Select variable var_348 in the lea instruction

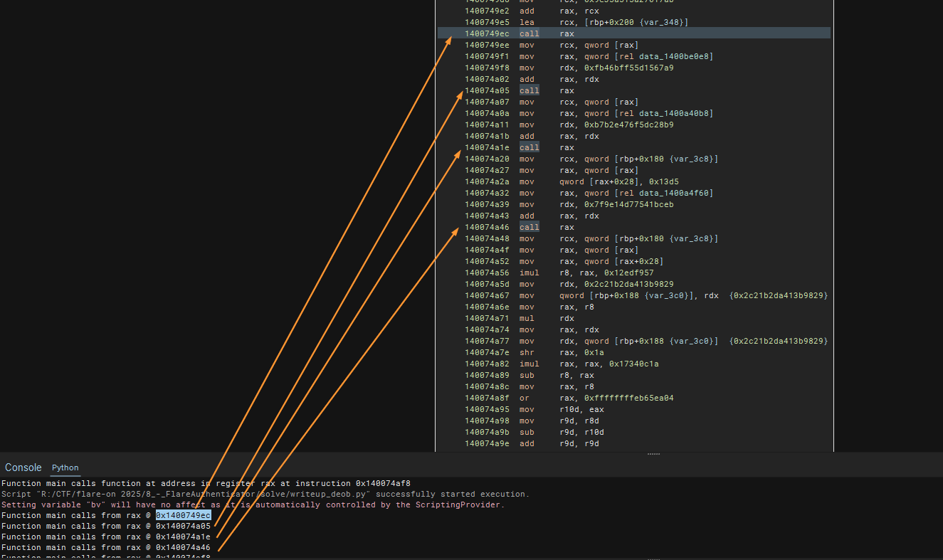point(668,22)
